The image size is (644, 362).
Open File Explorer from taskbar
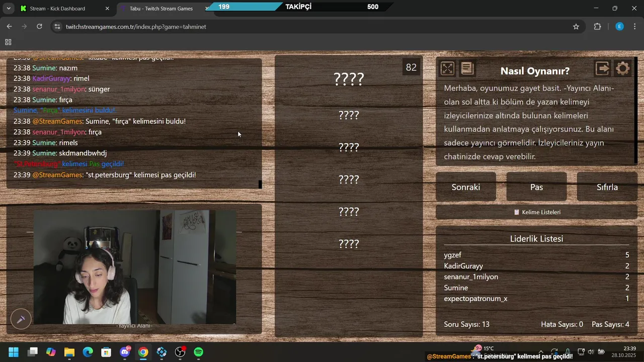coord(69,352)
